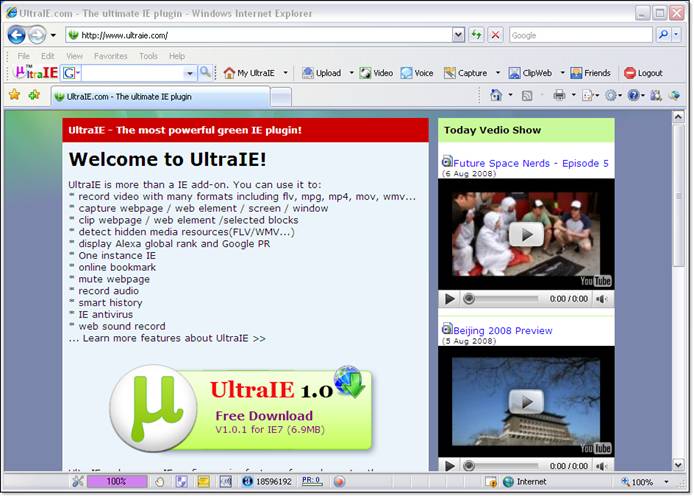Image resolution: width=694 pixels, height=497 pixels.
Task: Open the UltraIE search box dropdown
Action: pos(189,73)
